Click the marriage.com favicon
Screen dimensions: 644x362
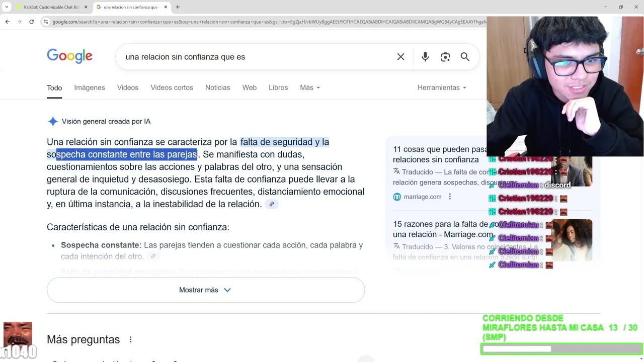pos(397,197)
